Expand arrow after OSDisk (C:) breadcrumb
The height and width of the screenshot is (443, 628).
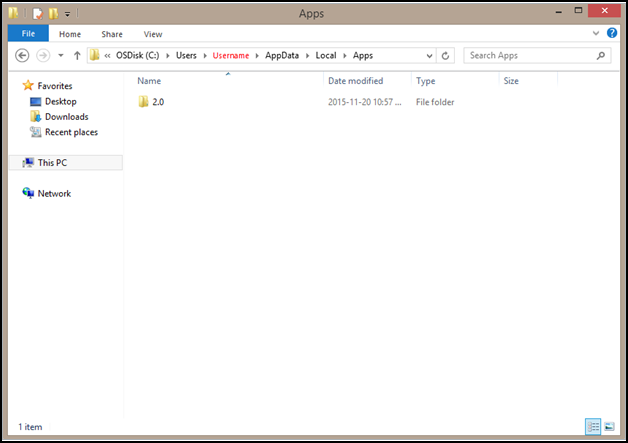pyautogui.click(x=167, y=56)
